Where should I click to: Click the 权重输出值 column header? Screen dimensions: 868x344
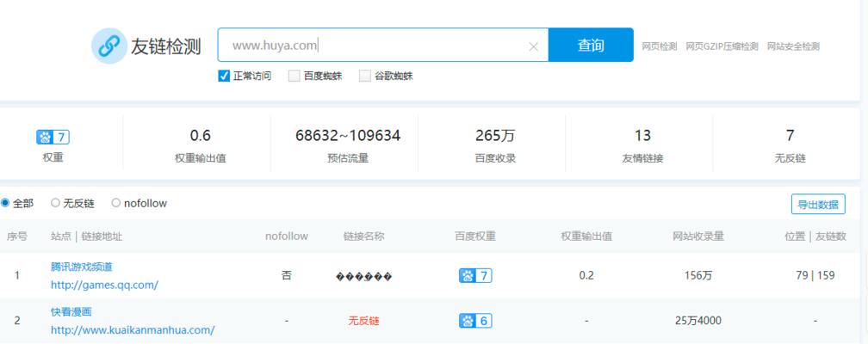point(586,236)
